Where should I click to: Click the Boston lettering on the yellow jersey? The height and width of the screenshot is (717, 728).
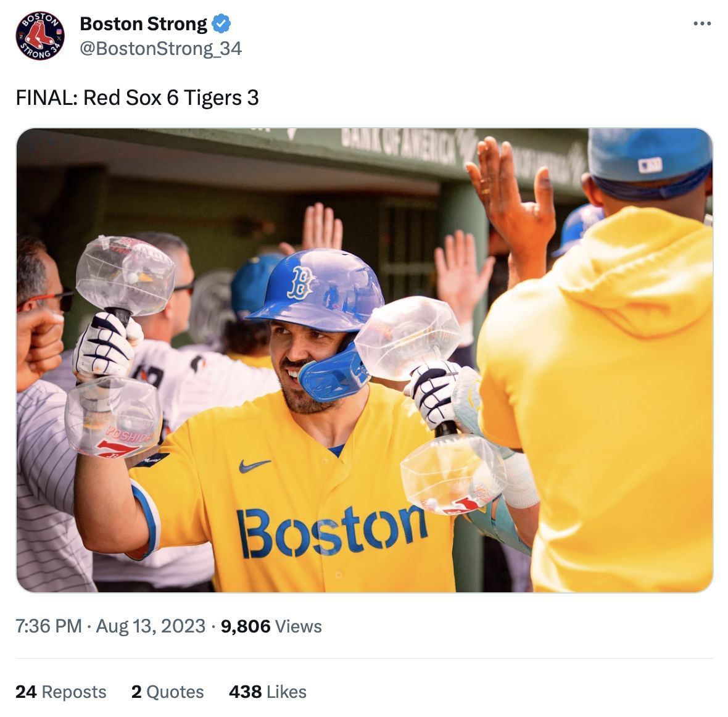[331, 531]
